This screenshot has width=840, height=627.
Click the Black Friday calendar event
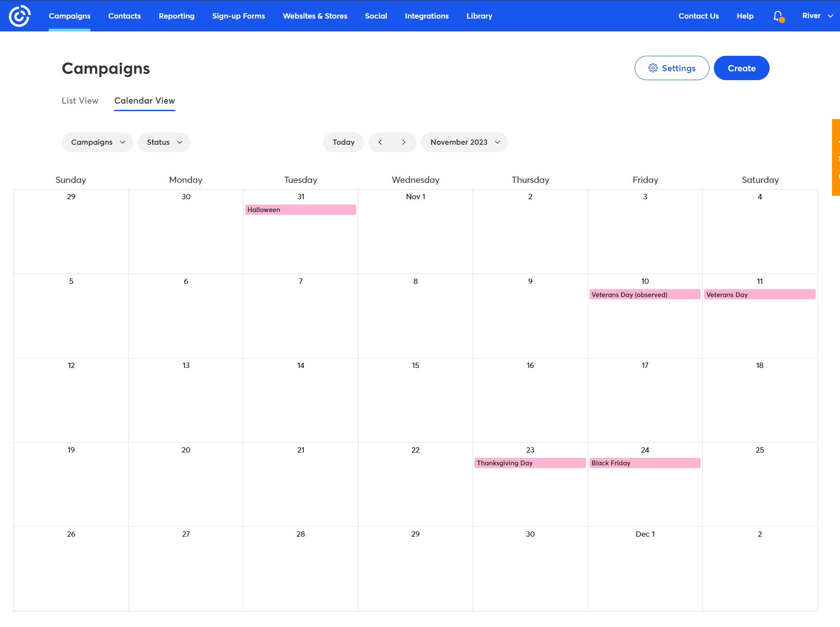644,463
